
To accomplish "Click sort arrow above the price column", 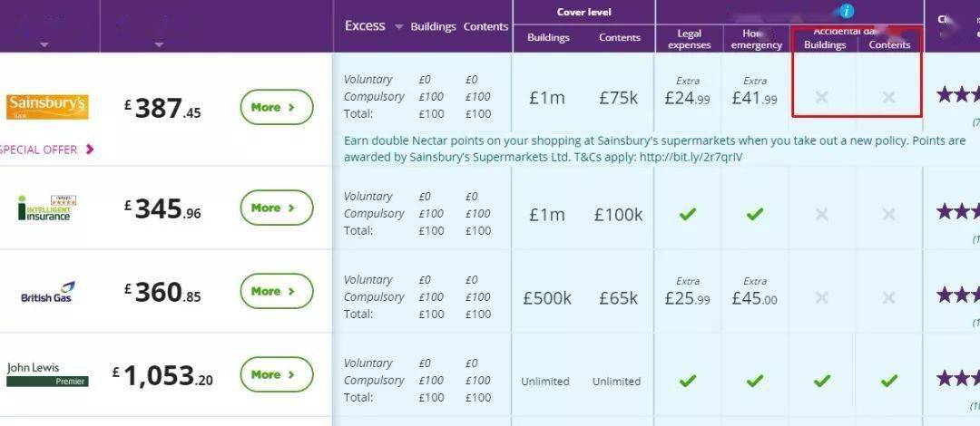I will click(159, 44).
